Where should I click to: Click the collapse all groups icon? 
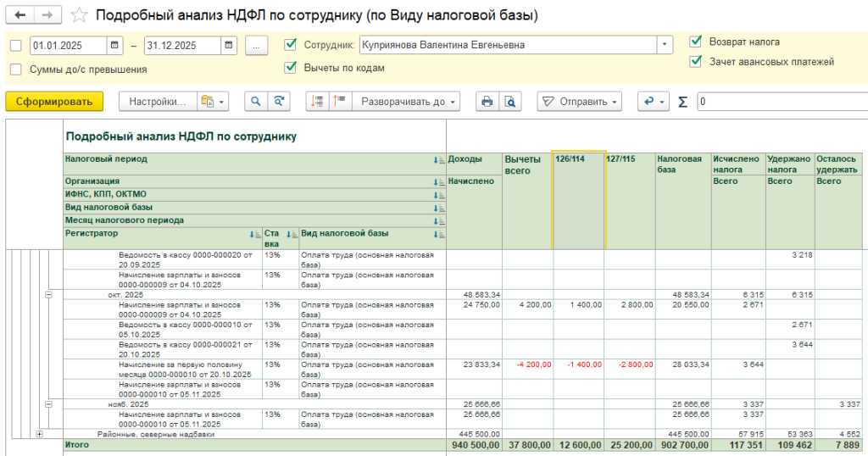(340, 102)
